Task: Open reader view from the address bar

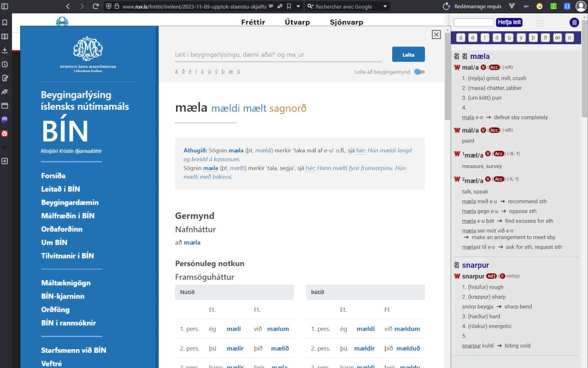Action: 271,6
